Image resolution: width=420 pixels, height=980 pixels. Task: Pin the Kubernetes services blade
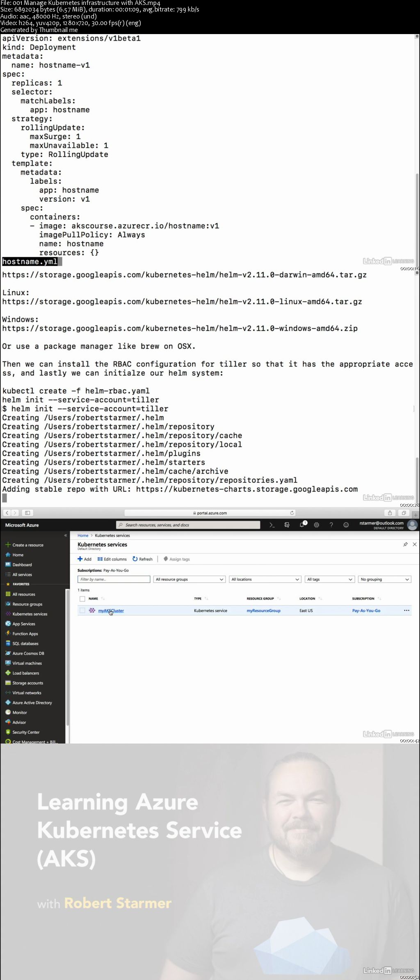pyautogui.click(x=405, y=544)
